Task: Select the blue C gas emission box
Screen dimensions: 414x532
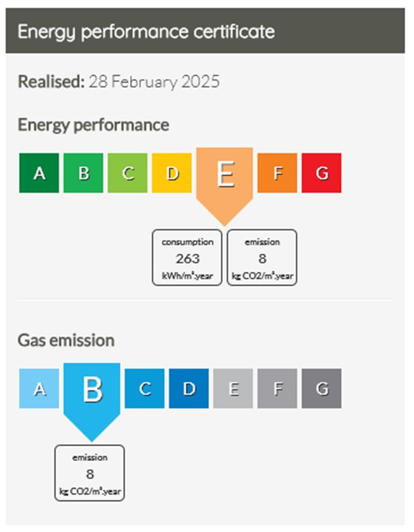Action: 145,388
